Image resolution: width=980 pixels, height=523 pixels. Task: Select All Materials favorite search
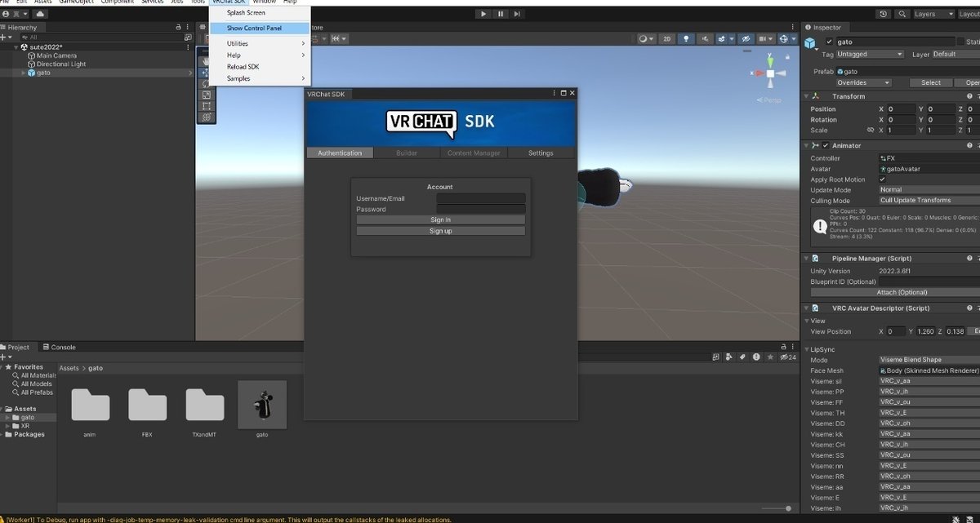coord(36,375)
